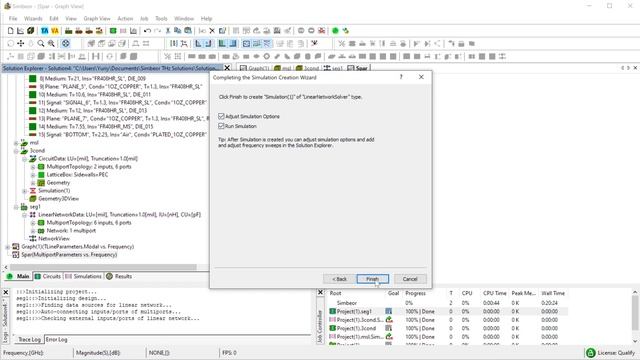Click the Solution Explorer horizontal scrollbar
The image size is (640, 360).
pos(104,267)
